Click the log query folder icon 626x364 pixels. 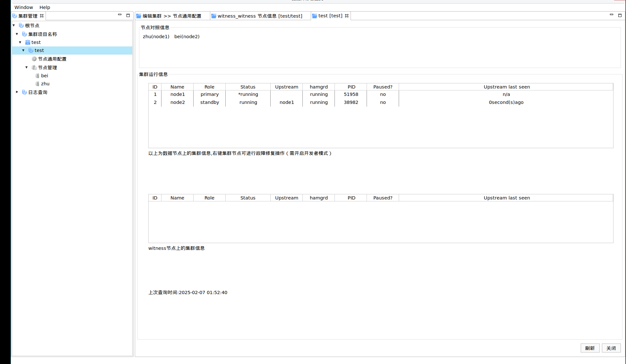[24, 92]
